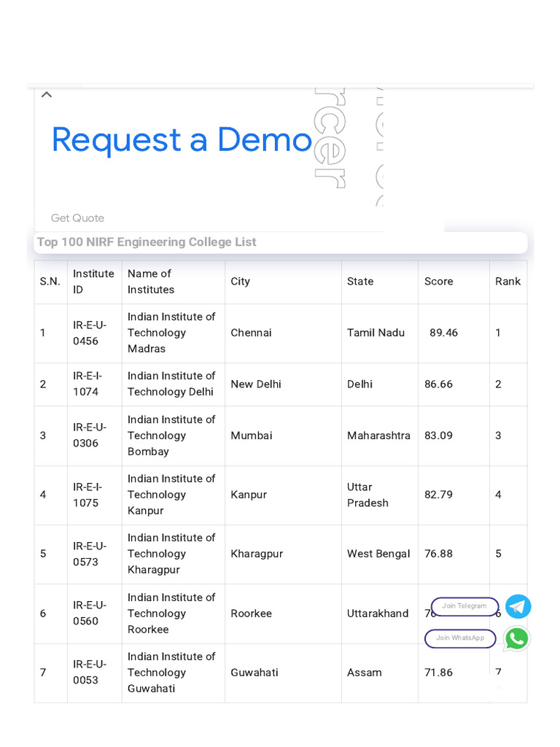Open the Telegram paper-plane icon
Image resolution: width=560 pixels, height=747 pixels.
(x=518, y=606)
